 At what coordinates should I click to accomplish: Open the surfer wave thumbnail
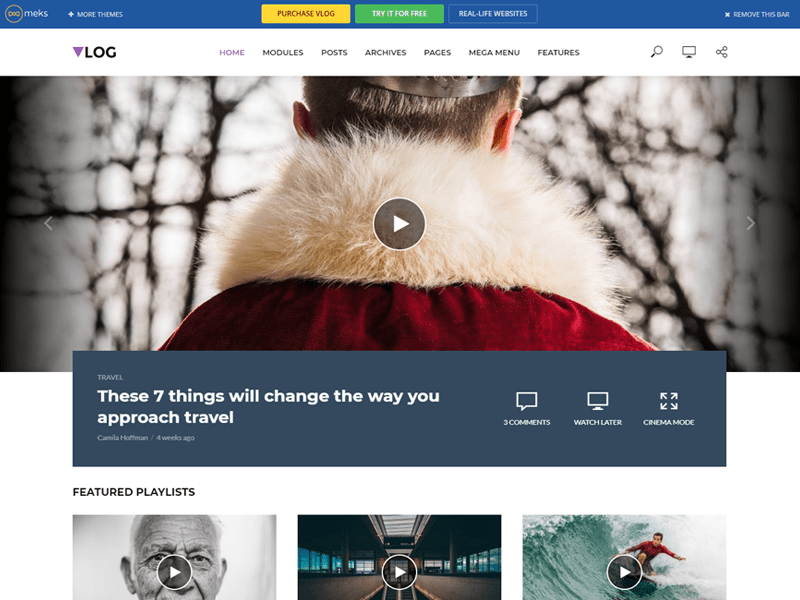(x=624, y=557)
